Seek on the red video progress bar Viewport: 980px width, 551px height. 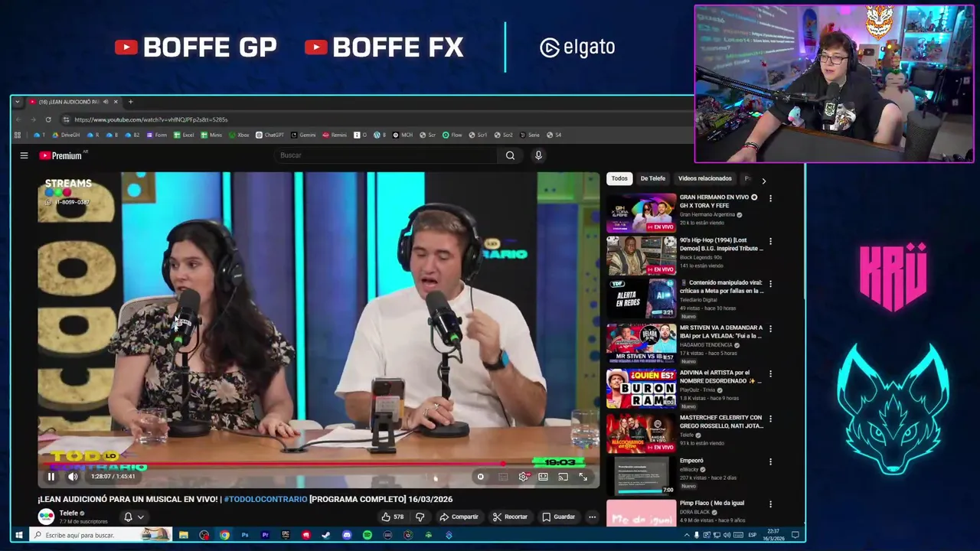click(x=318, y=464)
